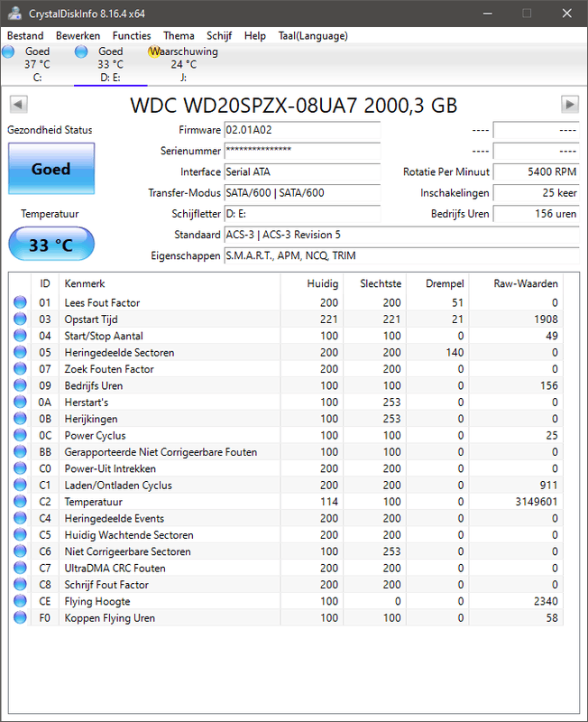Open the Thema menu
This screenshot has height=722, width=588.
click(179, 36)
